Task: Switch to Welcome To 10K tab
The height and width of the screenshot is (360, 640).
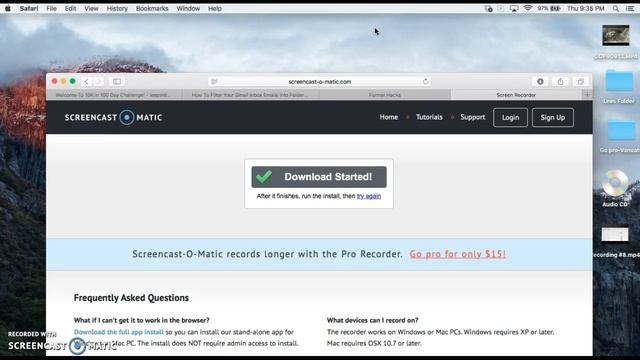Action: [x=114, y=95]
